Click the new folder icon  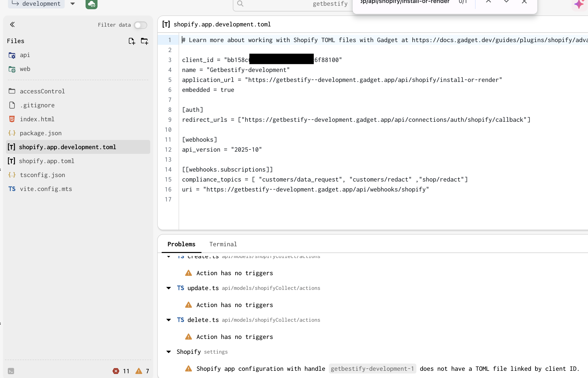coord(145,41)
